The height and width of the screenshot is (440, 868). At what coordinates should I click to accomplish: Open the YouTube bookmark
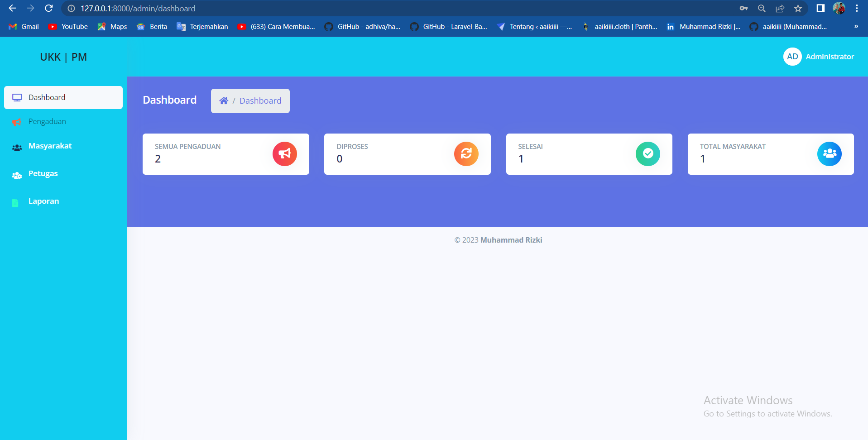click(x=68, y=27)
